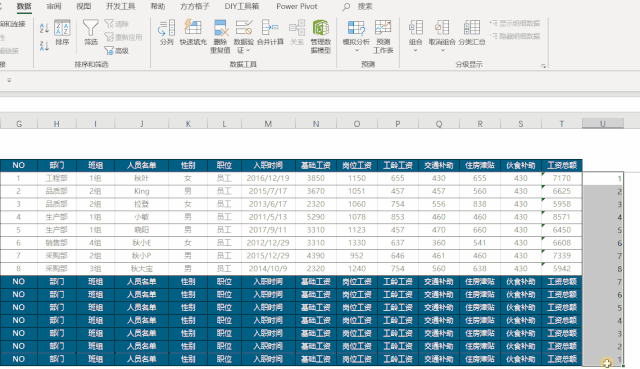Open the 帮助 ribbon tab
The image size is (640, 369).
click(158, 7)
